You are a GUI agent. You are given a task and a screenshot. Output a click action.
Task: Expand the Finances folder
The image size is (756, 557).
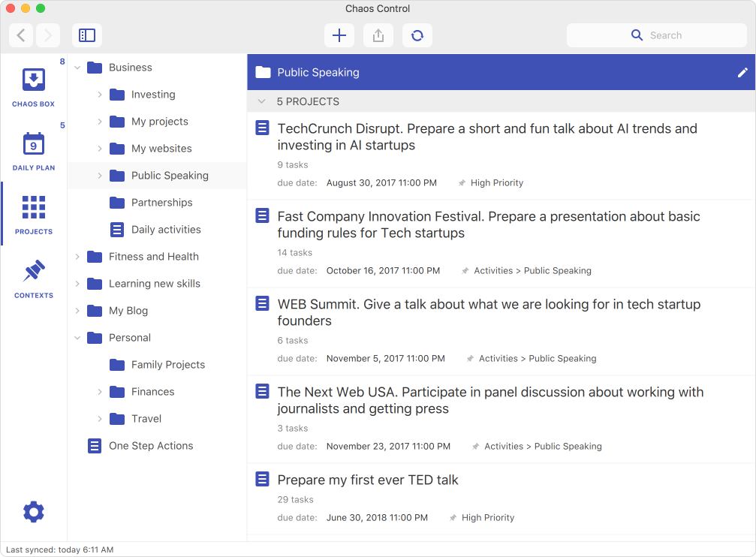[x=100, y=392]
